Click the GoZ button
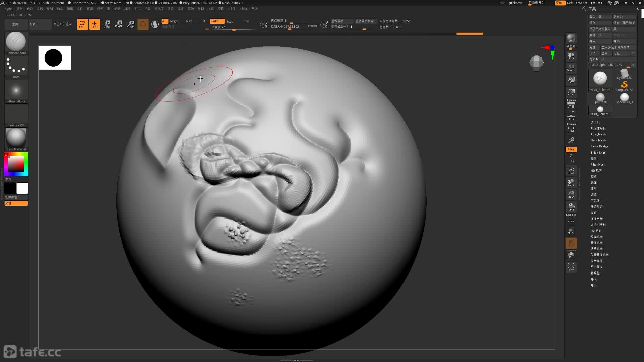Image resolution: width=644 pixels, height=362 pixels. click(x=592, y=53)
